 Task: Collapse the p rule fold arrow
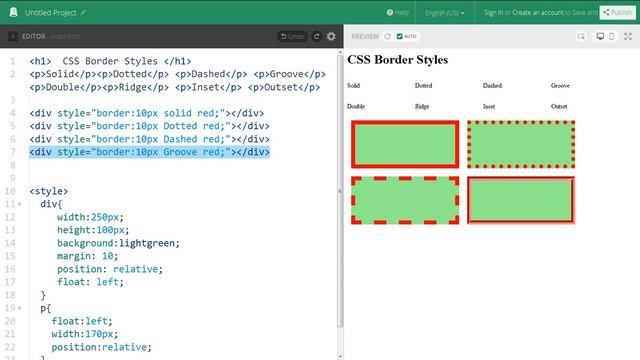coord(20,308)
